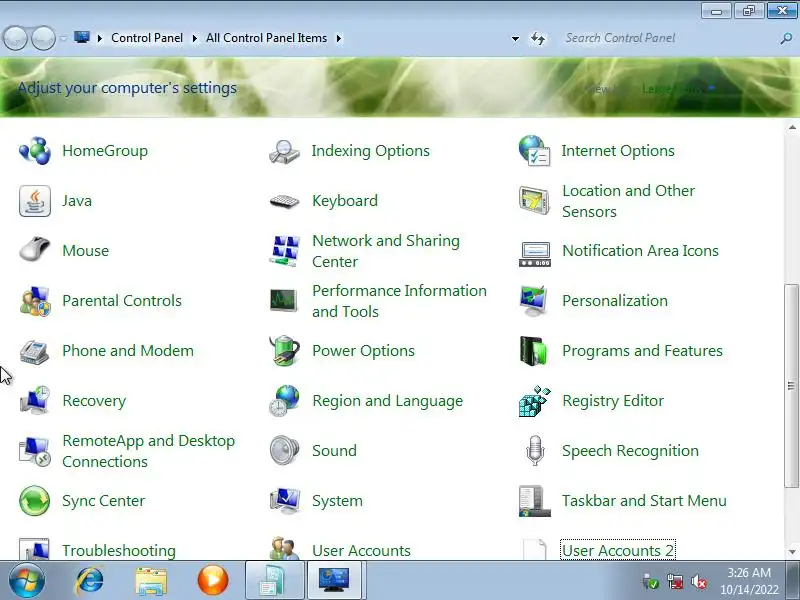Click the System computer icon
Image resolution: width=800 pixels, height=600 pixels.
tap(284, 501)
